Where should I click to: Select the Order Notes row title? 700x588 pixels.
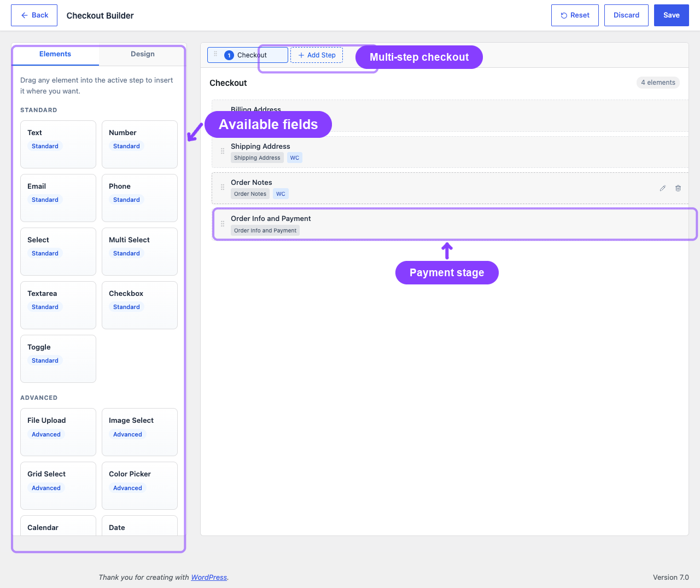(x=252, y=182)
